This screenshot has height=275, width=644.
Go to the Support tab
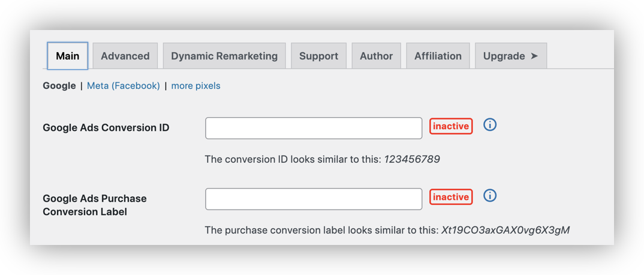click(318, 56)
